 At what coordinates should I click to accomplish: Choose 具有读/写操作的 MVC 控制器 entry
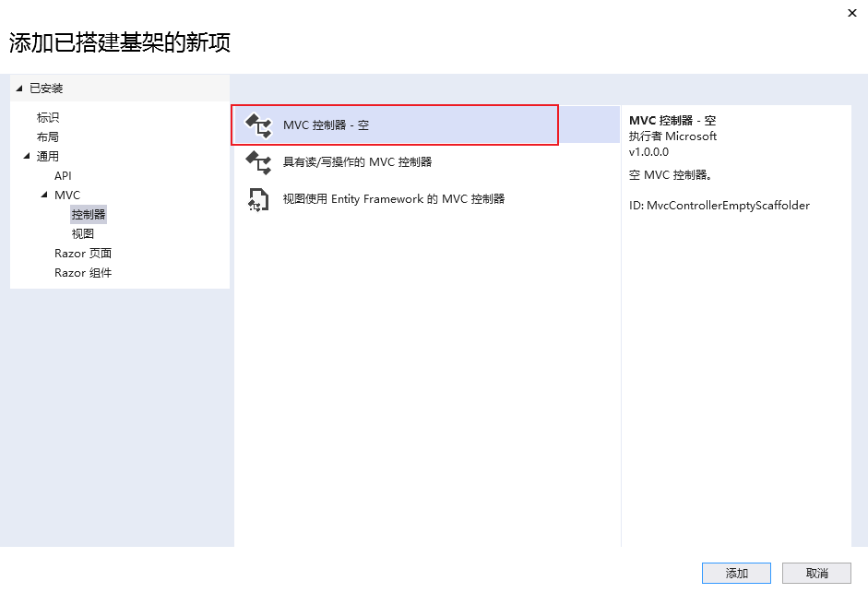point(427,162)
